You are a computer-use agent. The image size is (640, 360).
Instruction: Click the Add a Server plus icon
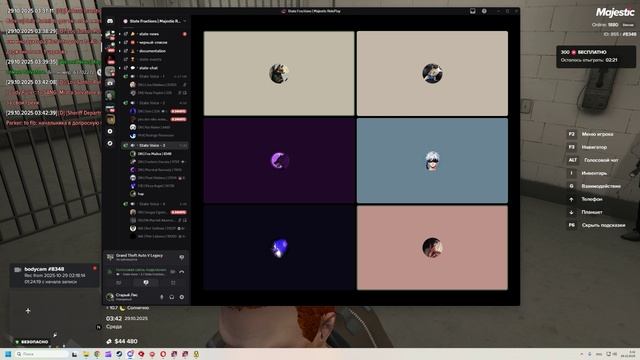pos(110,131)
